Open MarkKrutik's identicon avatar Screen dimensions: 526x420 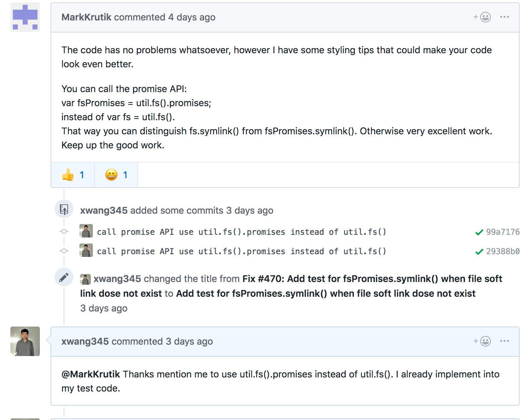[25, 17]
